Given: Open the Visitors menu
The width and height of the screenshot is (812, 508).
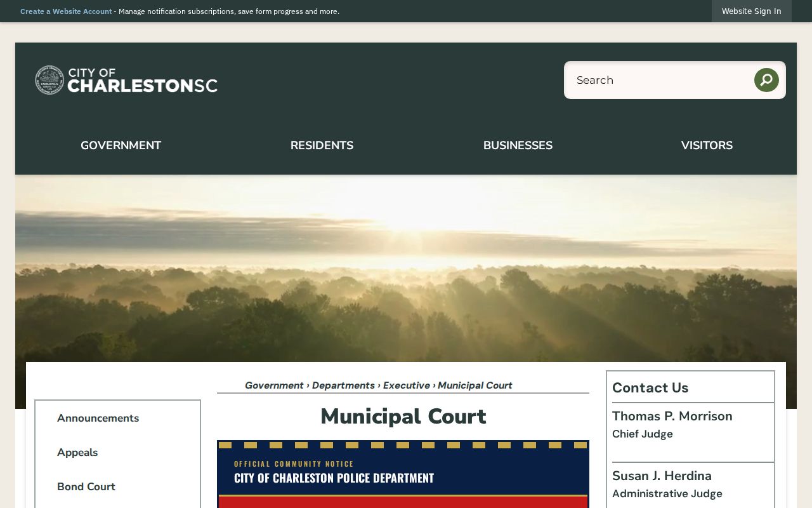Looking at the screenshot, I should coord(707,145).
